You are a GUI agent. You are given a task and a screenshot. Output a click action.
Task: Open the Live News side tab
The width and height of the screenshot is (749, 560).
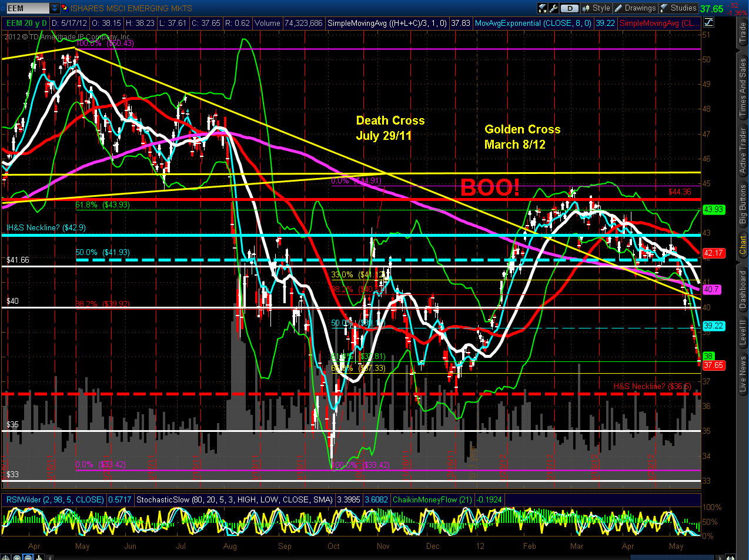(x=743, y=373)
